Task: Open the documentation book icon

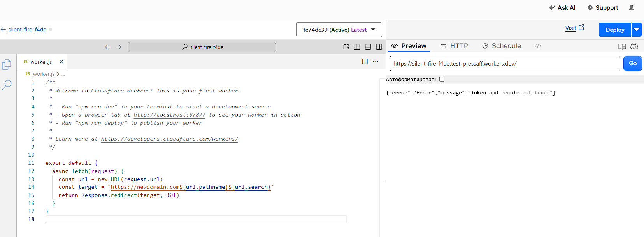Action: coord(622,46)
